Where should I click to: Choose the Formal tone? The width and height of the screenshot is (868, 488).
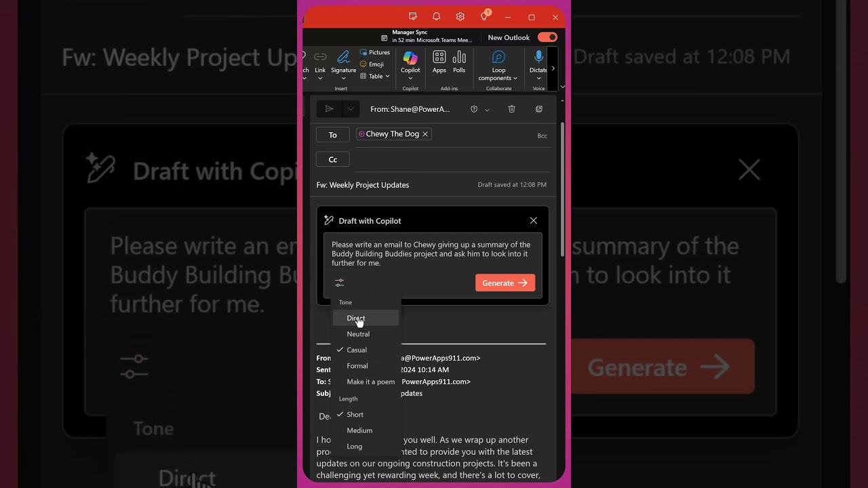[366, 366]
